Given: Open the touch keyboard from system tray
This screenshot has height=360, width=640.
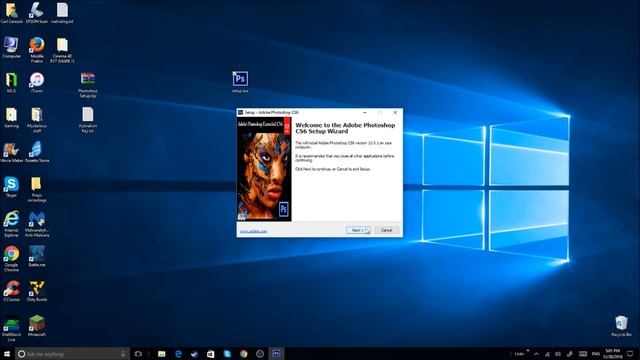Looking at the screenshot, I should pos(583,354).
